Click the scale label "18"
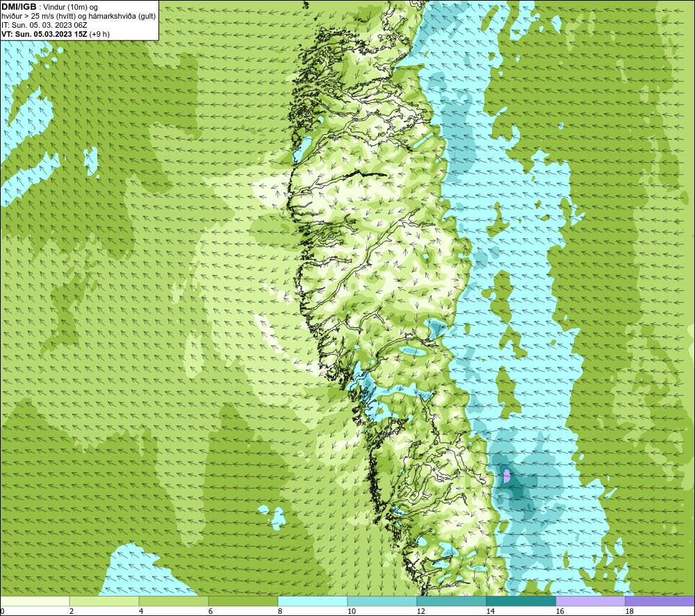The width and height of the screenshot is (695, 616). tap(630, 611)
